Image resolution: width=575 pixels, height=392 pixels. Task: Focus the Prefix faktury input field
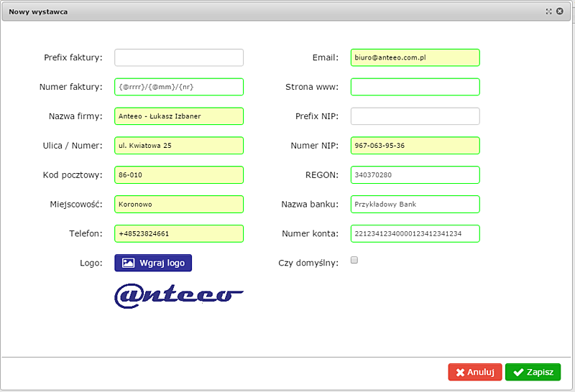(x=179, y=57)
